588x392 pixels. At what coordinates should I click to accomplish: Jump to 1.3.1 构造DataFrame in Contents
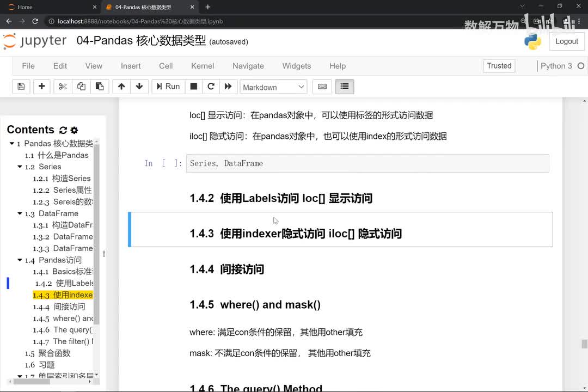63,225
